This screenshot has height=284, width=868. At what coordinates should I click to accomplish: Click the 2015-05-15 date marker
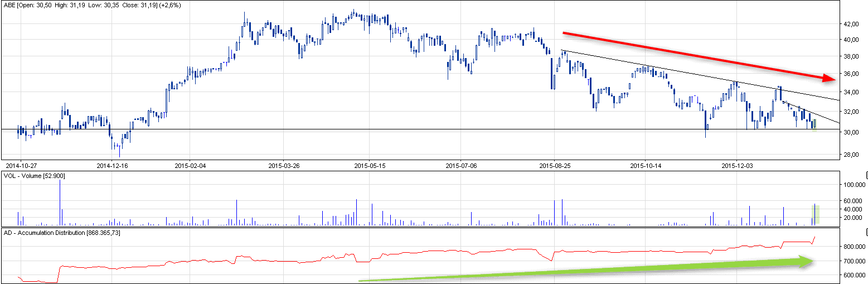pyautogui.click(x=370, y=166)
